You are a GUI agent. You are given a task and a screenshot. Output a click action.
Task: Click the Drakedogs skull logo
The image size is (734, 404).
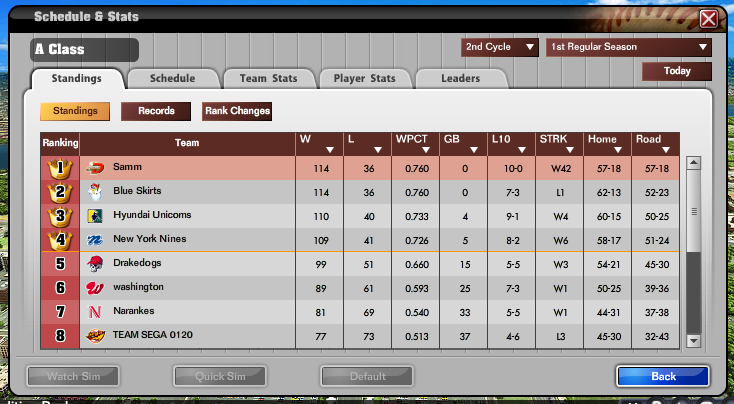click(x=95, y=264)
